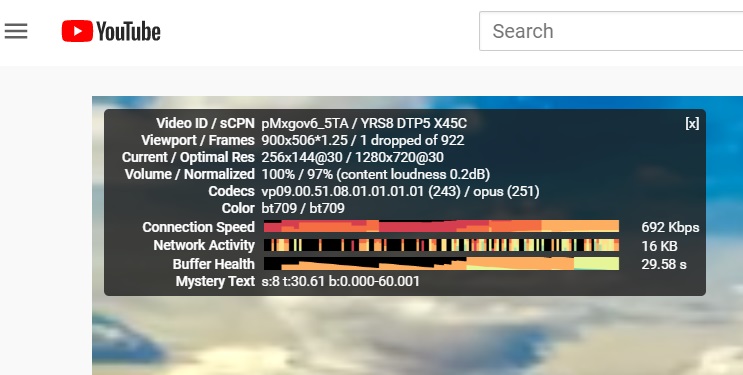743x375 pixels.
Task: Click the red YouTube play logo
Action: pos(77,31)
